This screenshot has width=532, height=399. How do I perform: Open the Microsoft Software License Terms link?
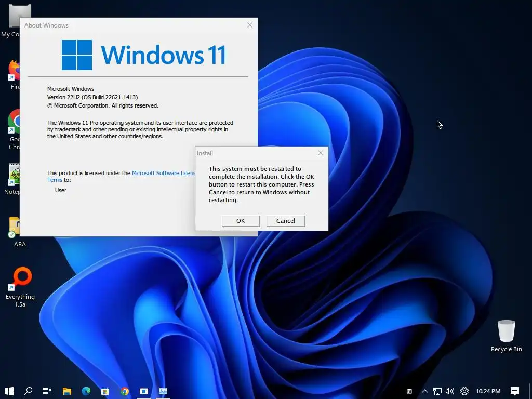point(164,173)
